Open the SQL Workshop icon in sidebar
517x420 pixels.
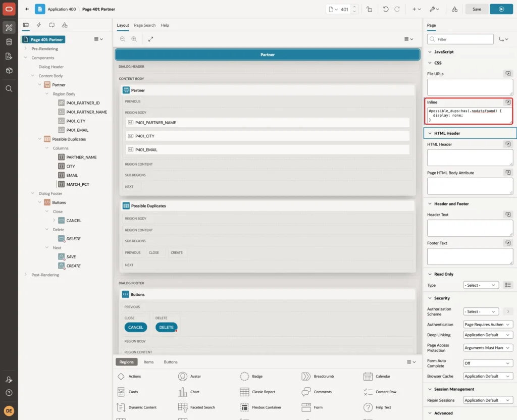(9, 42)
